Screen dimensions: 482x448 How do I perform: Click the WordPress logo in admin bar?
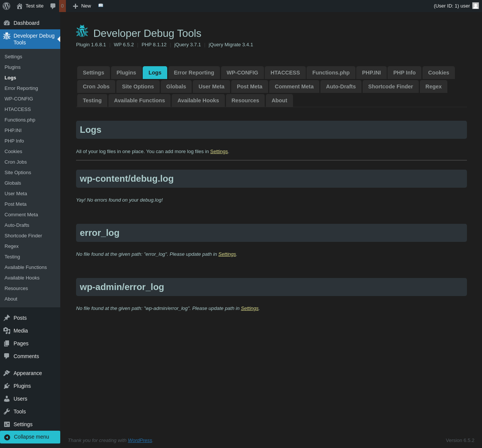(6, 6)
